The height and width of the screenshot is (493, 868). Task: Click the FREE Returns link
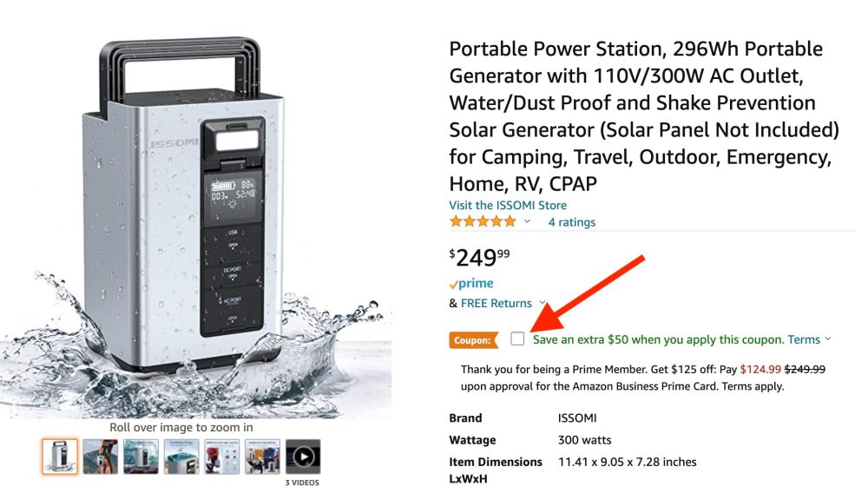click(x=496, y=304)
